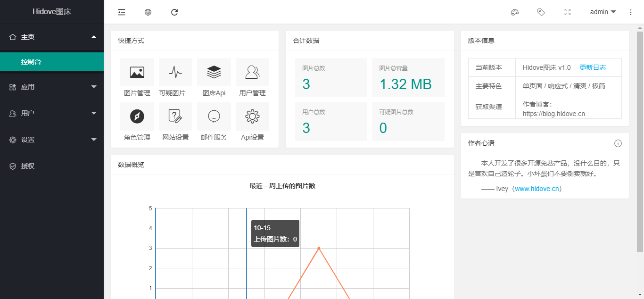
Task: Click the fullscreen icon in the top bar
Action: tap(568, 12)
